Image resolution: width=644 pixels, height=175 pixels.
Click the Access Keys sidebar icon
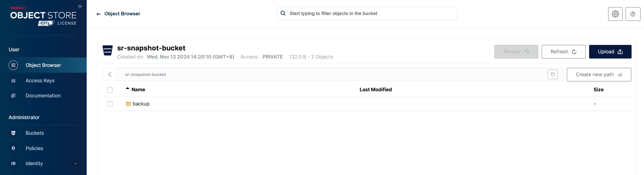click(x=13, y=81)
